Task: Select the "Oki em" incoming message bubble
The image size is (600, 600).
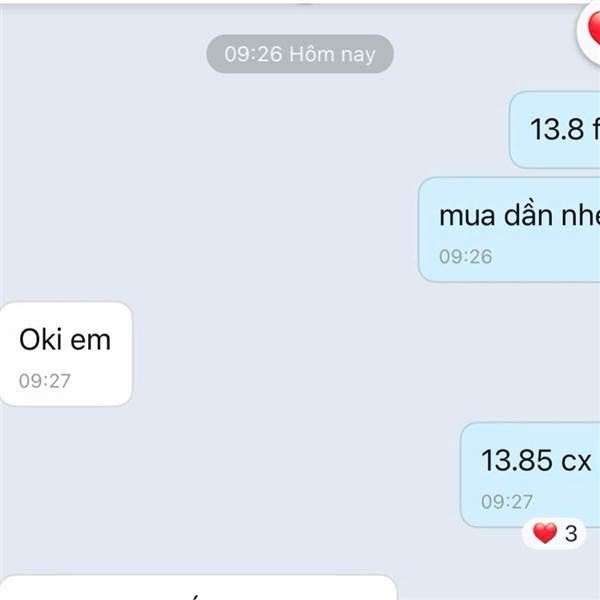Action: click(66, 354)
